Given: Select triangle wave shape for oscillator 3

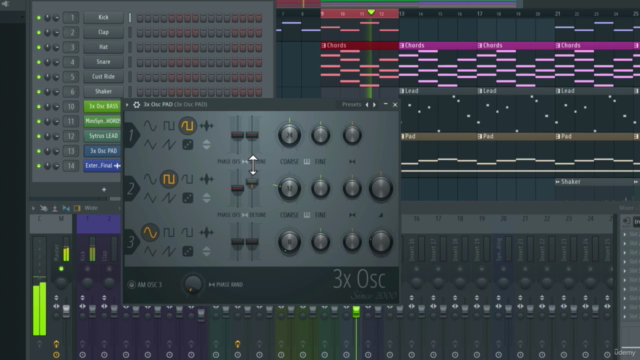Looking at the screenshot, I should click(x=150, y=251).
